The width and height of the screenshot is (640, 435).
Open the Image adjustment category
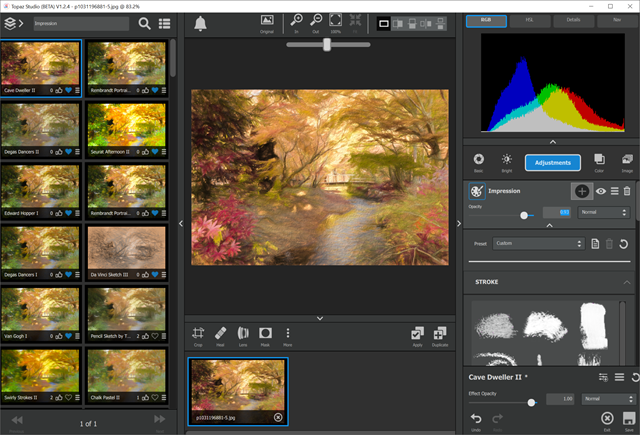pyautogui.click(x=627, y=162)
